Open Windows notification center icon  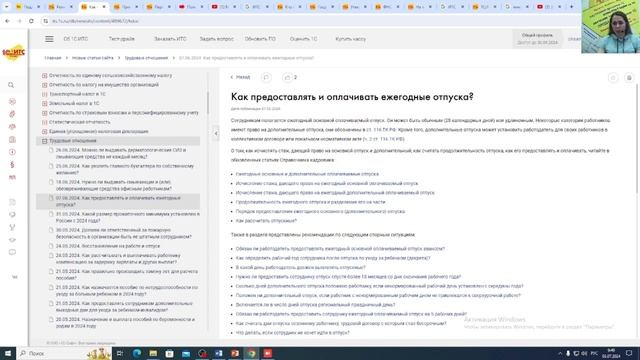click(x=629, y=353)
